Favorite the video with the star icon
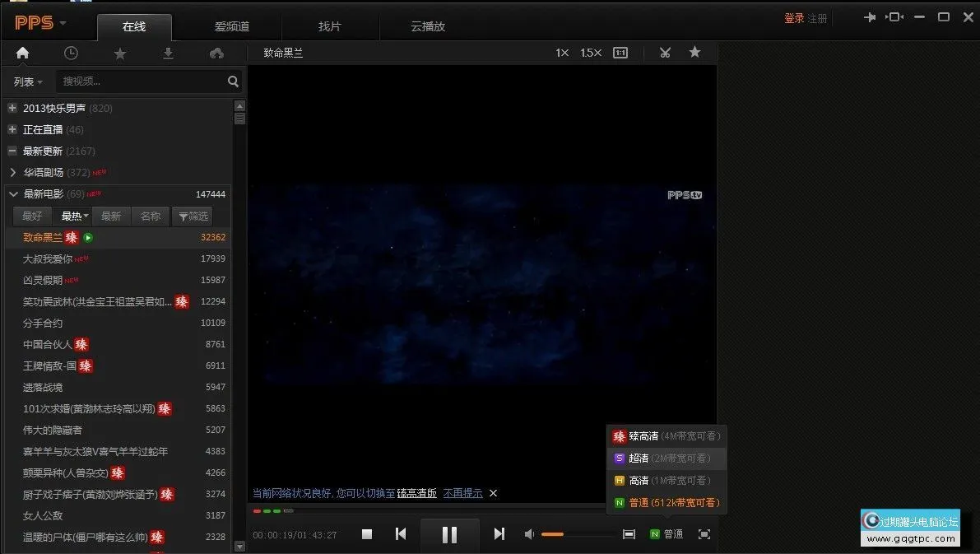Viewport: 980px width, 554px height. tap(694, 52)
